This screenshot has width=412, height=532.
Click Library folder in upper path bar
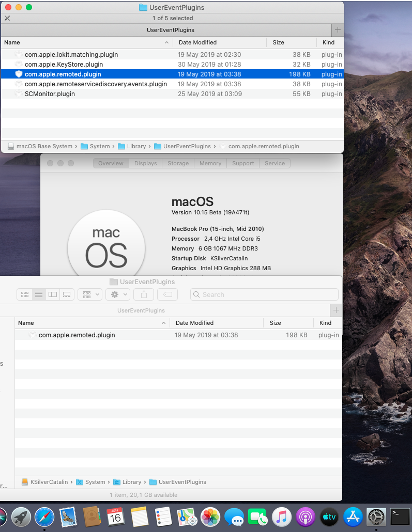132,146
